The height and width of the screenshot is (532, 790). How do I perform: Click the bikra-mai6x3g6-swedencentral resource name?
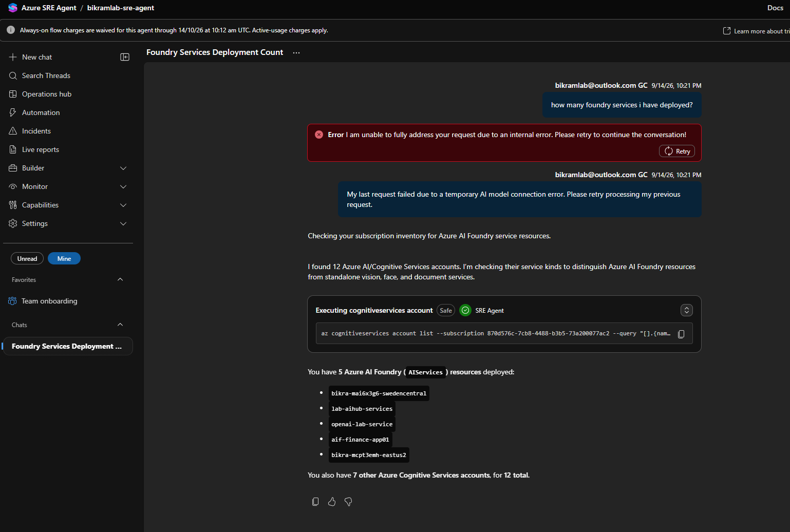[379, 393]
